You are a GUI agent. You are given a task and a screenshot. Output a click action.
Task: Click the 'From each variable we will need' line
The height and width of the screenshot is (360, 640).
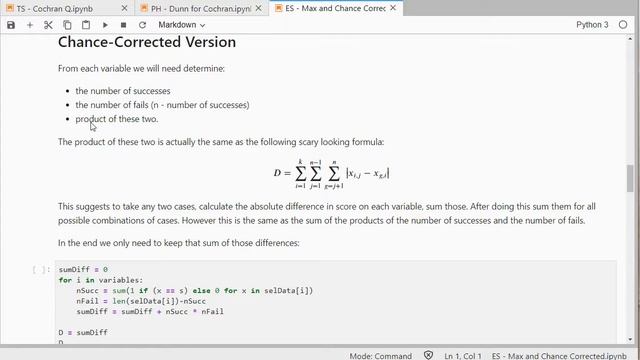(141, 69)
